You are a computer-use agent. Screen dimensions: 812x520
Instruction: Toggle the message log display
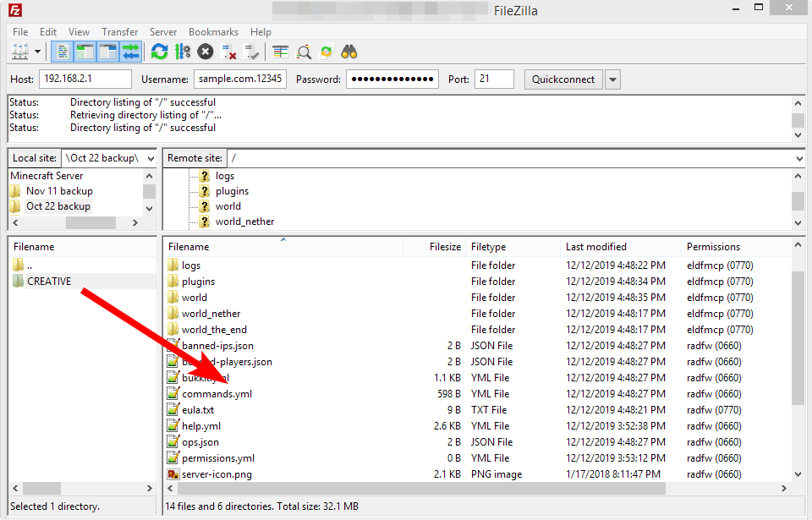(x=62, y=52)
